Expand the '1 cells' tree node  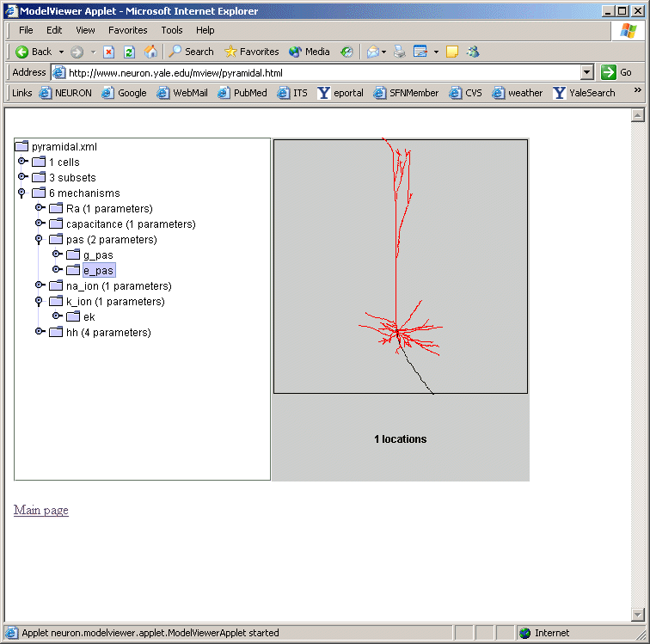click(x=23, y=162)
